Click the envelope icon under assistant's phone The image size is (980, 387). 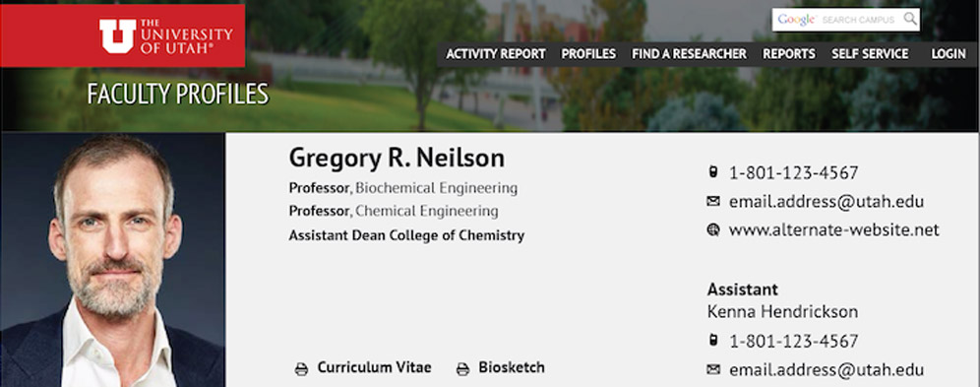713,369
